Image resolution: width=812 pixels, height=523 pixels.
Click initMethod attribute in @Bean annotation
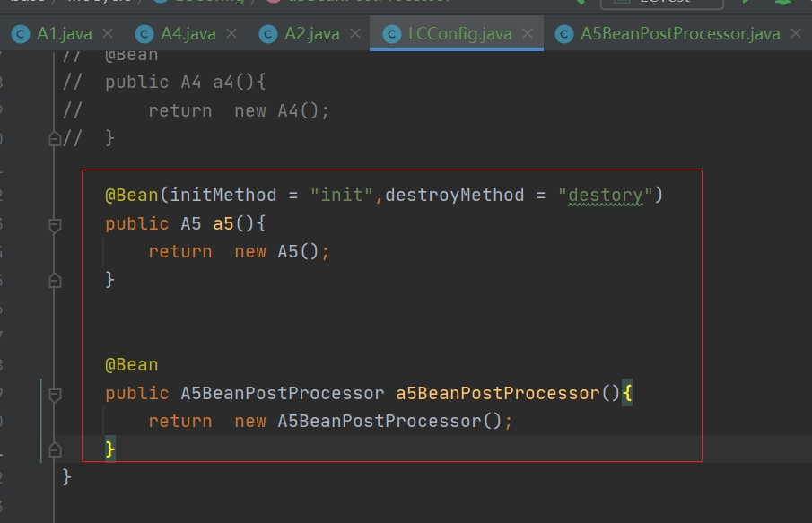pos(223,196)
